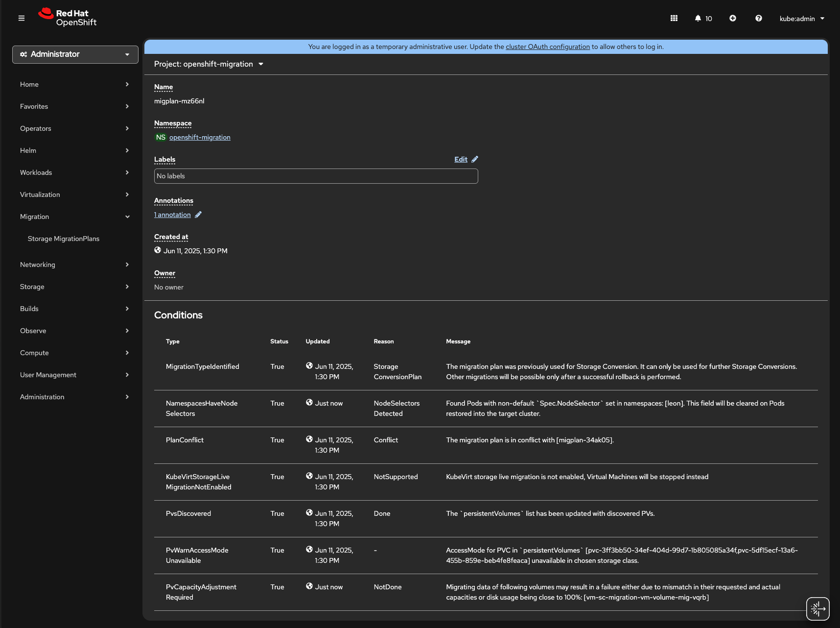The width and height of the screenshot is (840, 628).
Task: Click the PlanConflict condition type
Action: click(185, 440)
